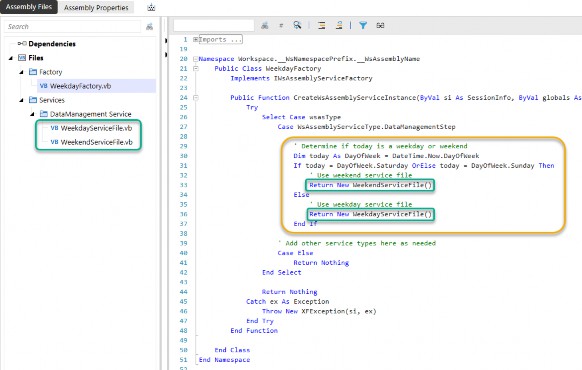The image size is (582, 370).
Task: Open WeekdayServiceFile.vb
Action: tap(96, 128)
